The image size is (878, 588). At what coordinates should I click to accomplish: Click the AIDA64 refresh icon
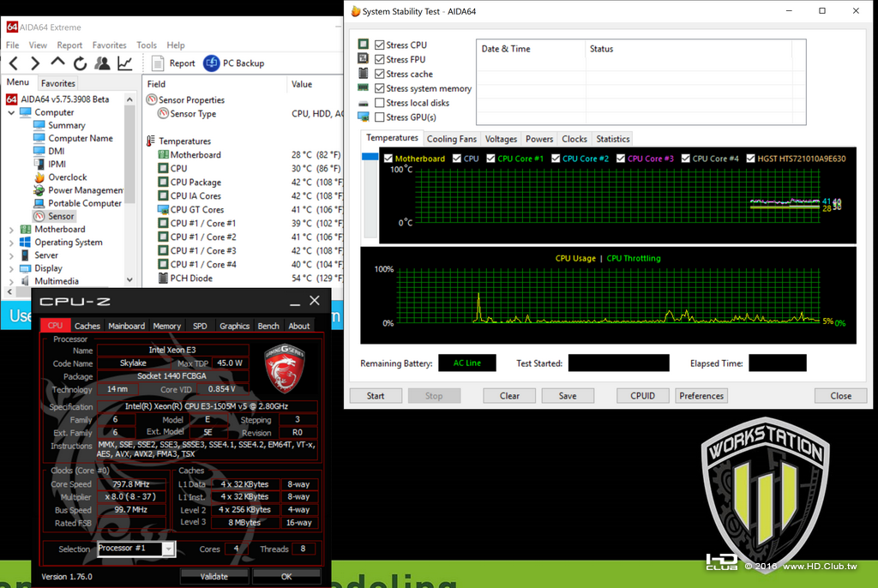coord(80,63)
